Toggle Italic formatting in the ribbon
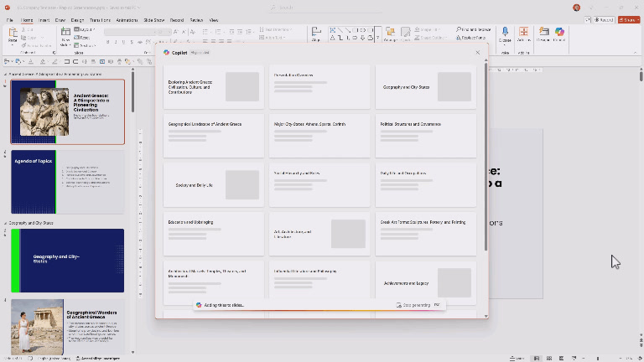The image size is (644, 362). pyautogui.click(x=116, y=42)
